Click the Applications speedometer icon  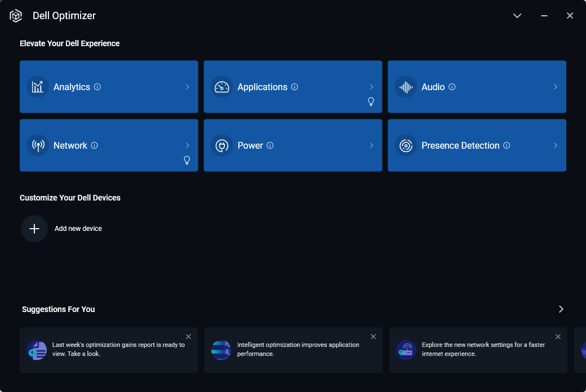(221, 87)
